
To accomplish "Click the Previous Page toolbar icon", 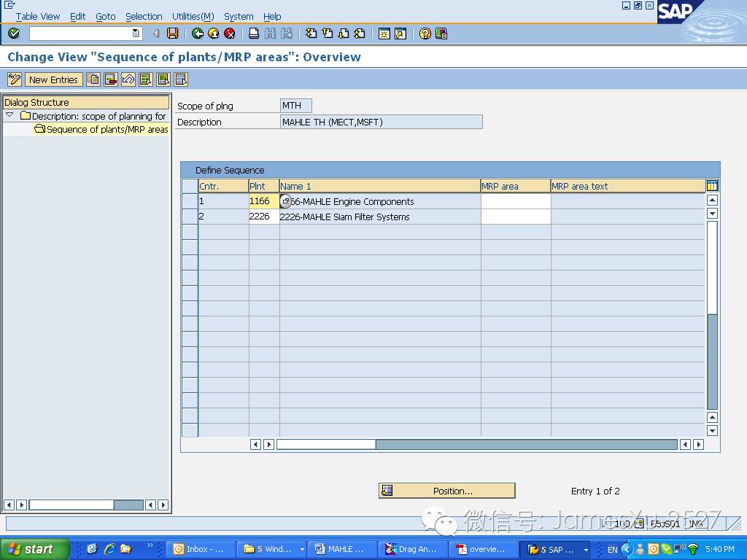I will pos(328,34).
